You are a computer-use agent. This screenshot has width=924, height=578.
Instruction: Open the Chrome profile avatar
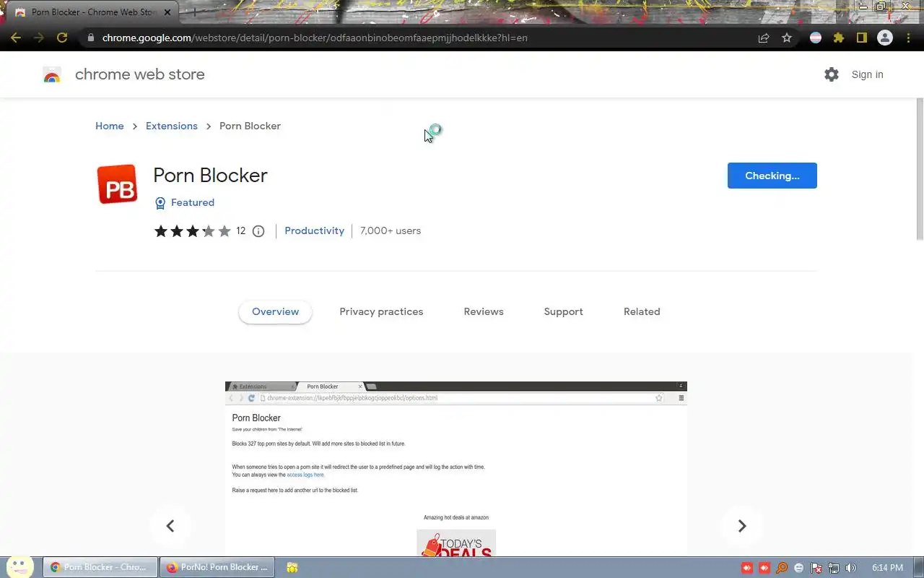click(x=885, y=38)
